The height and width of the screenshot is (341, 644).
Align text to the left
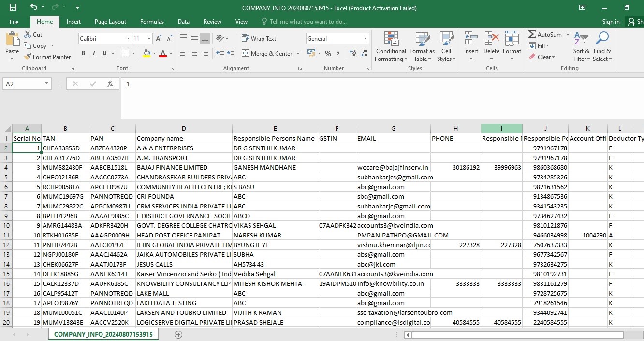coord(184,53)
